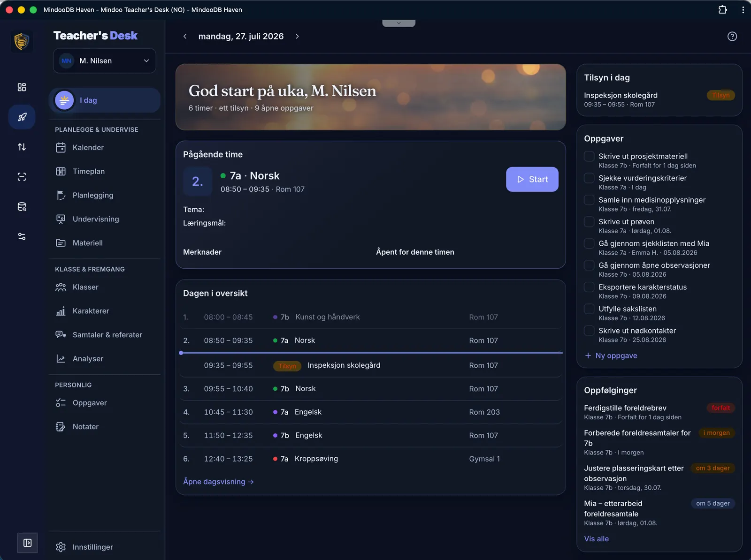Select the 7b Norsk 09:55 lesson row
The height and width of the screenshot is (560, 751).
(371, 389)
